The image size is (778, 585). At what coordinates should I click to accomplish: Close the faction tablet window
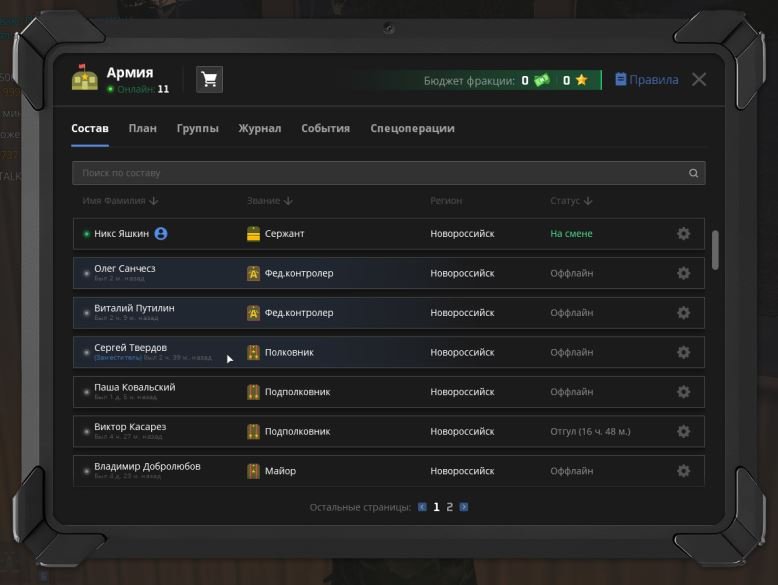699,79
